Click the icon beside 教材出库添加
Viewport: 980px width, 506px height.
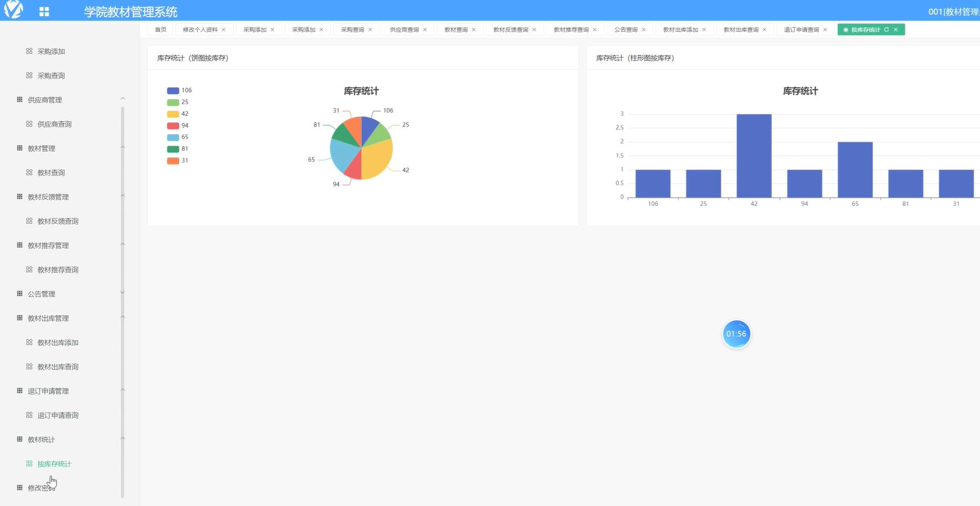(x=29, y=342)
